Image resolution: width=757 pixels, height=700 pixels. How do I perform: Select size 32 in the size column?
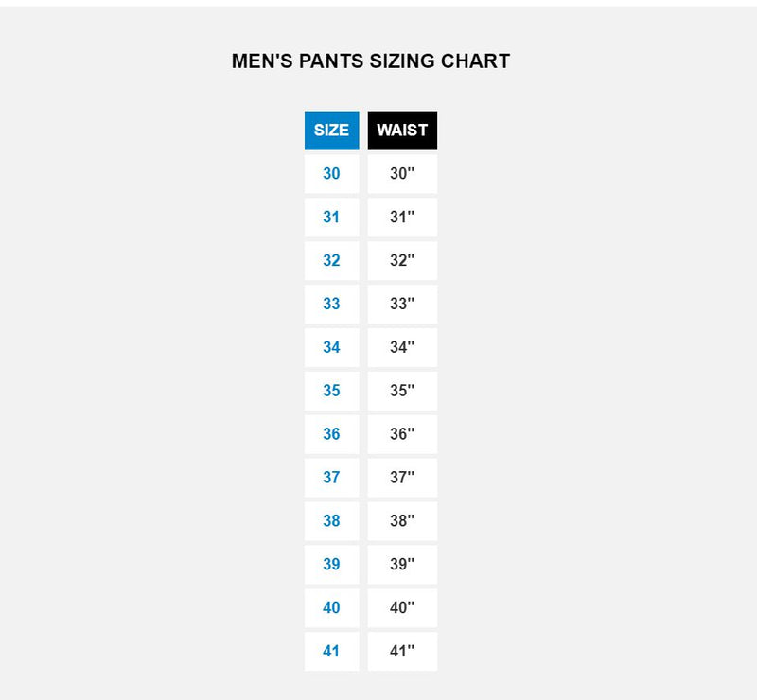[332, 261]
